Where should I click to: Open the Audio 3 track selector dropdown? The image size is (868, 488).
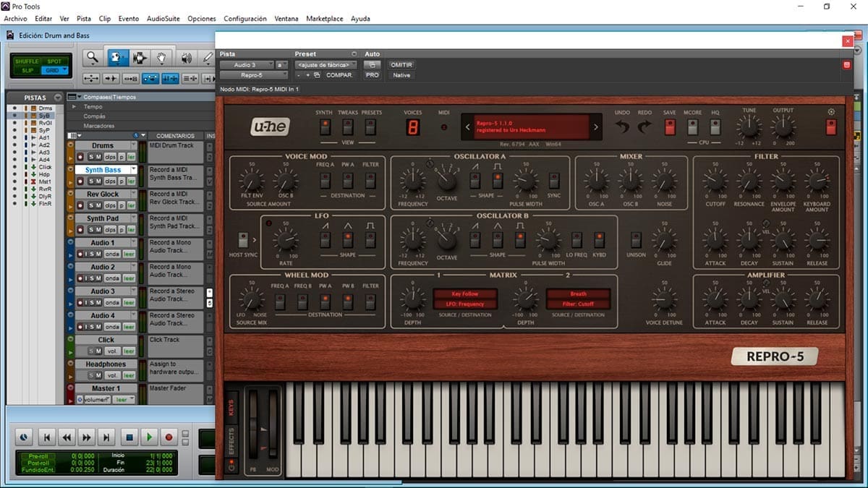coord(247,65)
